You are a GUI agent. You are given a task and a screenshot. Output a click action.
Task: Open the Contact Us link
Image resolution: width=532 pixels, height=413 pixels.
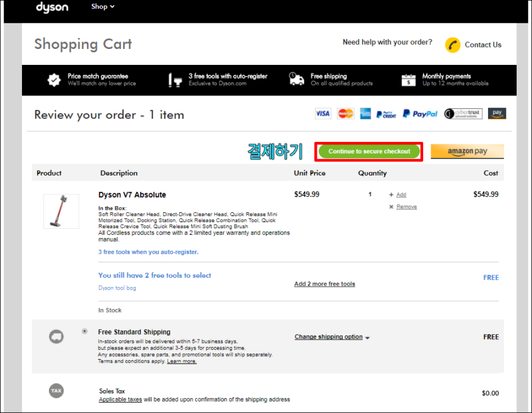pyautogui.click(x=483, y=45)
